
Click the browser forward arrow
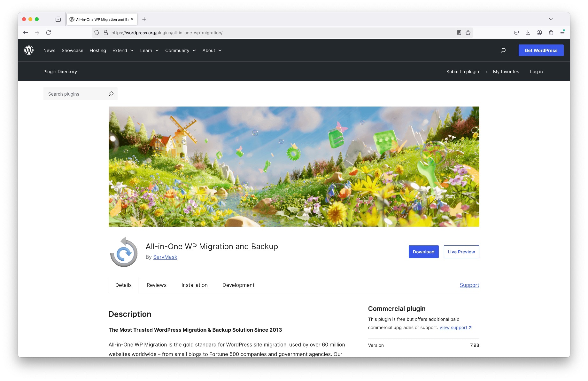coord(37,33)
